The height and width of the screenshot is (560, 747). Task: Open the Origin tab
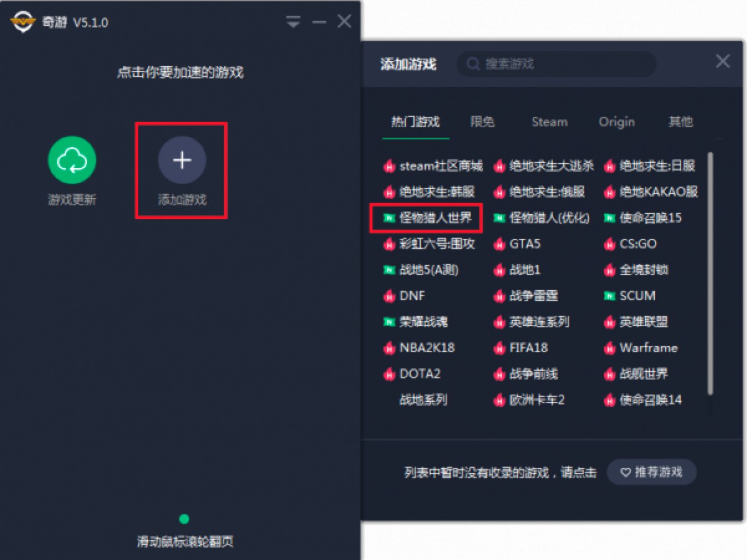616,122
